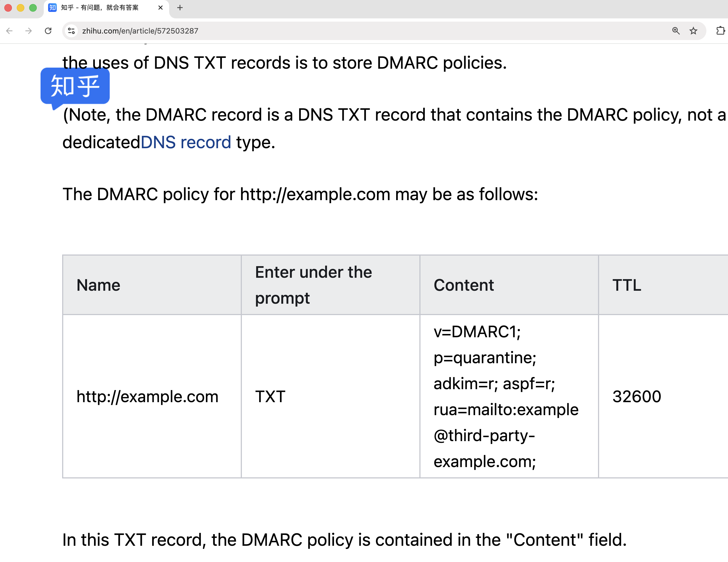The image size is (728, 562).
Task: Select the 知乎 browser tab
Action: [x=106, y=8]
